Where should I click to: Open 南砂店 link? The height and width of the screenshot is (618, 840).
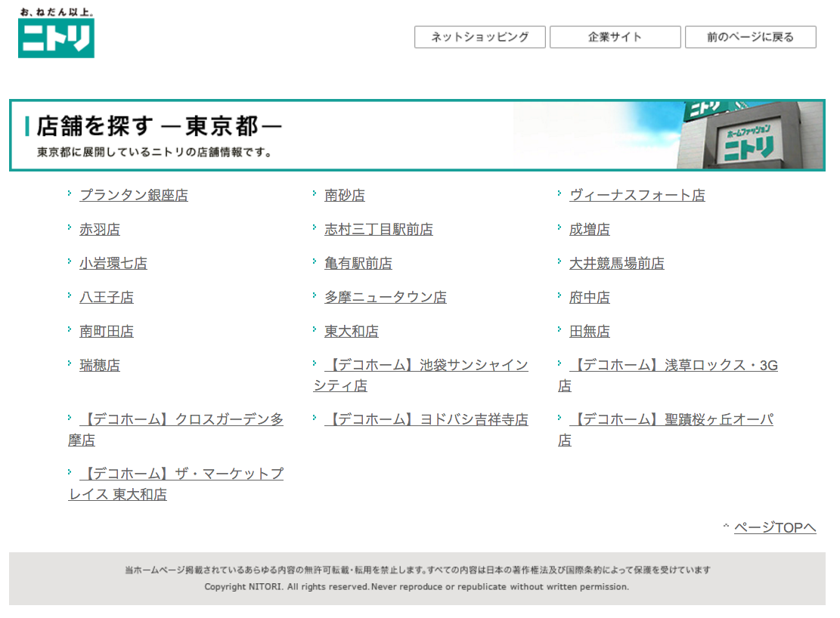tap(345, 196)
